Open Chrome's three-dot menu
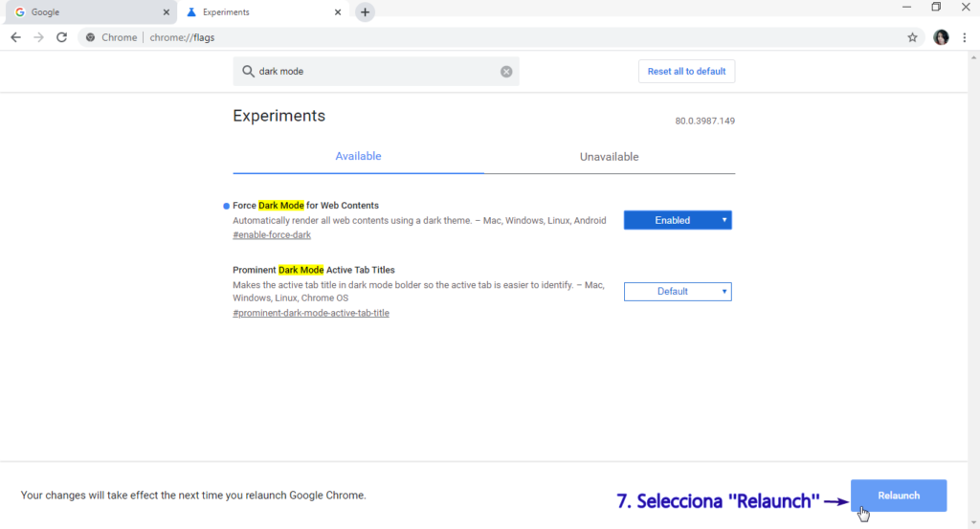980x529 pixels. (965, 37)
